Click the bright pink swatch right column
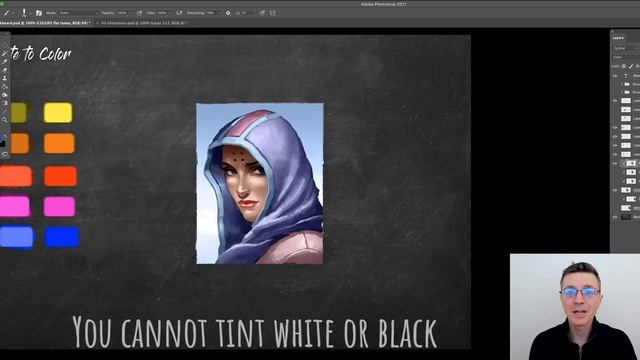640x360 pixels. pos(60,207)
